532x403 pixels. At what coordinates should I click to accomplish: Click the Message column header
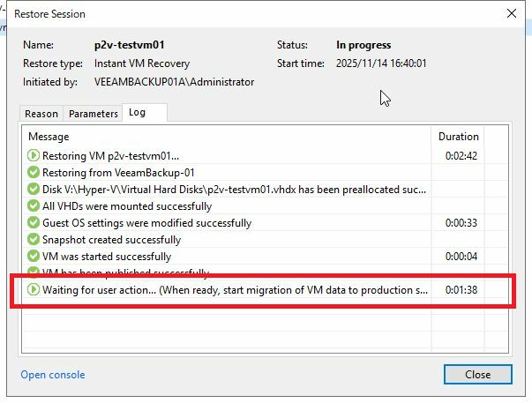click(49, 137)
